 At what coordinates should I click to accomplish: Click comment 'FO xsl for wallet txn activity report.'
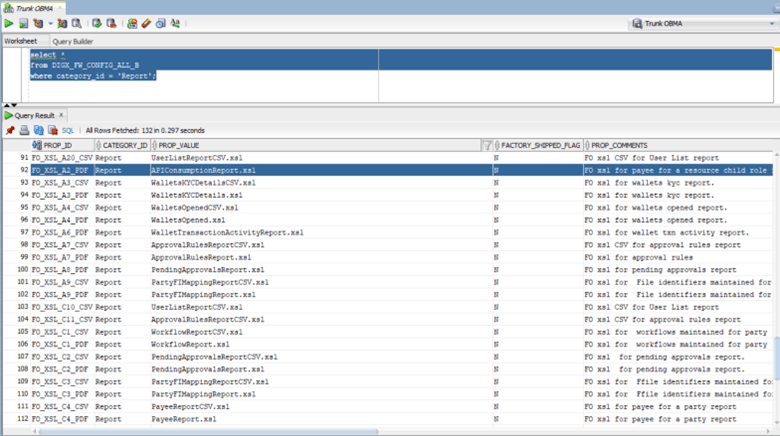(667, 232)
